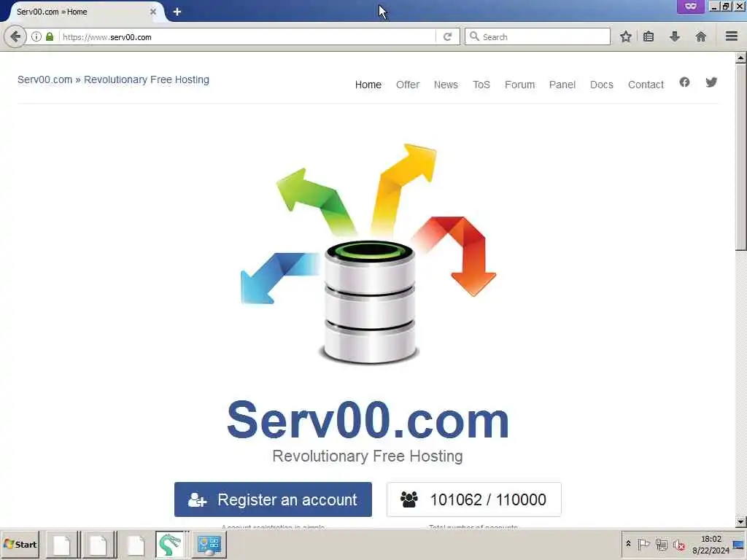This screenshot has height=560, width=747.
Task: Go back with the browser back arrow
Action: [15, 36]
